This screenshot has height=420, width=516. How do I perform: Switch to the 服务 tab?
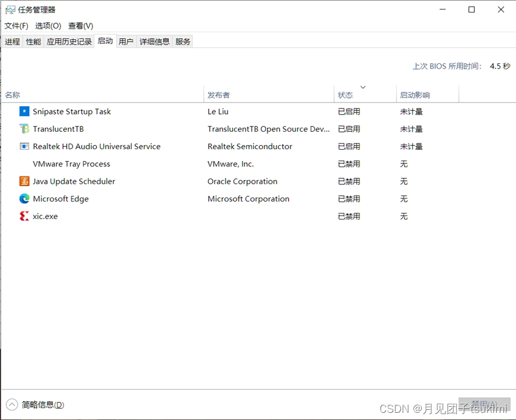[x=183, y=42]
